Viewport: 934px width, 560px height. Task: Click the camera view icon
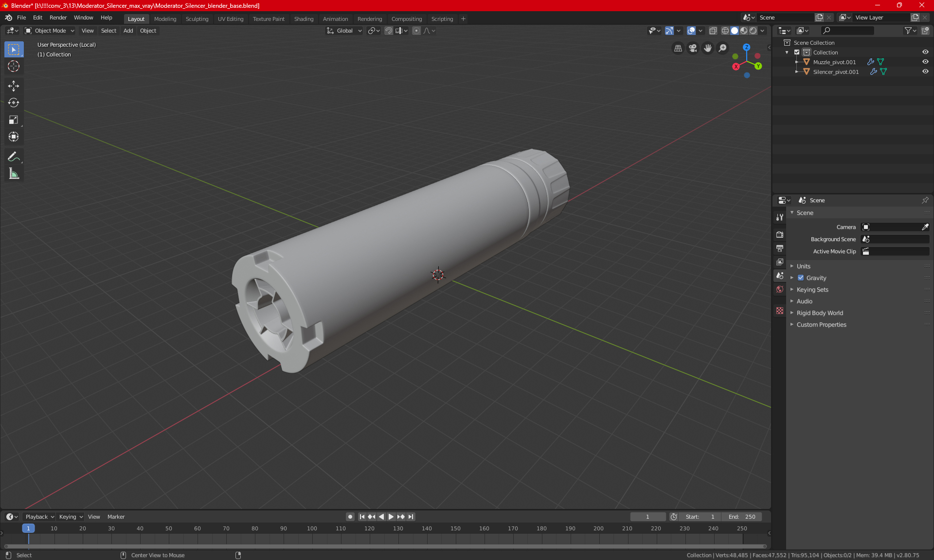[x=693, y=48]
